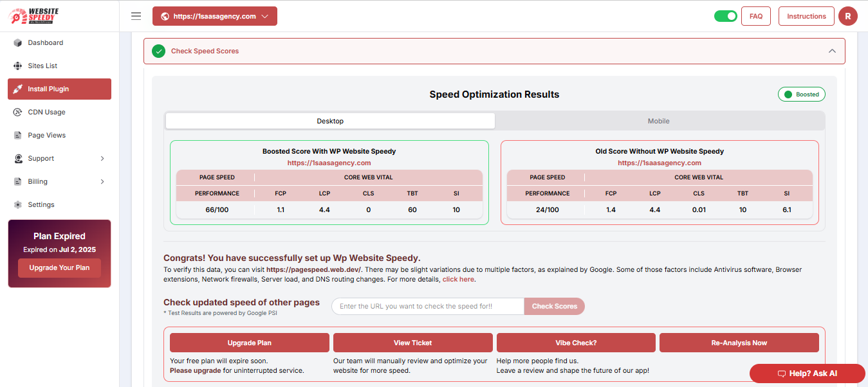Viewport: 868px width, 387px height.
Task: Switch to the Mobile tab
Action: point(658,121)
